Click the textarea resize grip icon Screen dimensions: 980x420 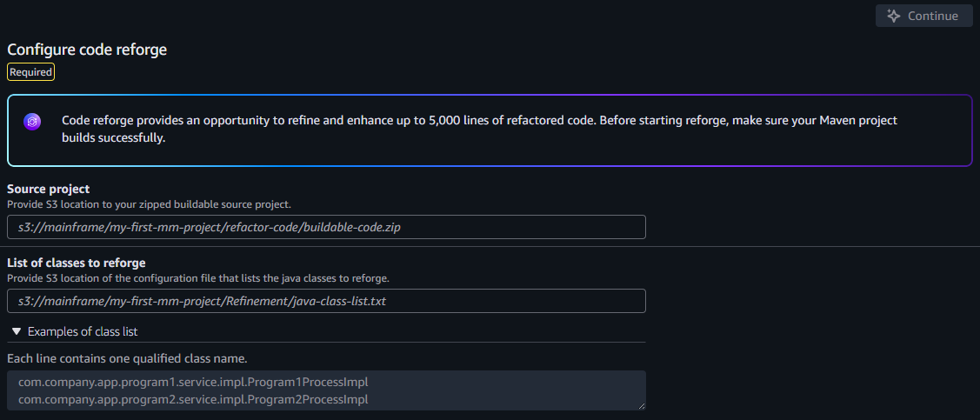point(641,405)
